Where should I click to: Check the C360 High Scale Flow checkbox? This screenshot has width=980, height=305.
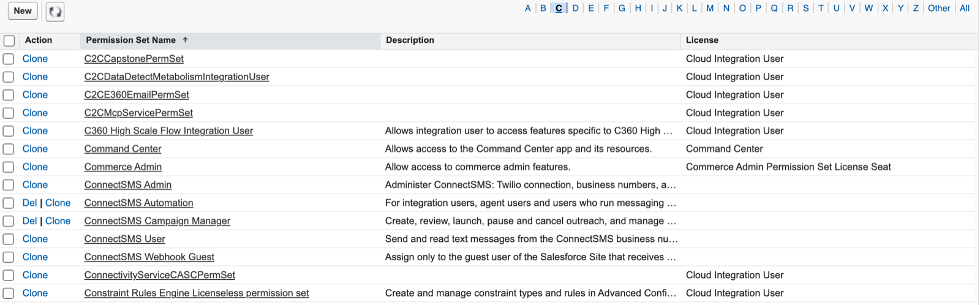click(x=9, y=131)
